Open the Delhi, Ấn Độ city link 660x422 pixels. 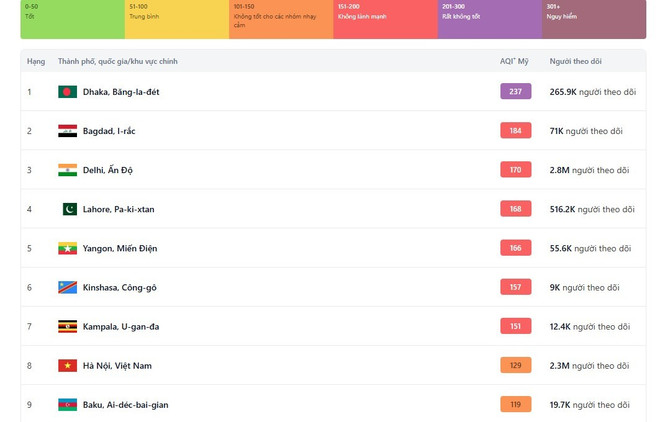[x=107, y=170]
